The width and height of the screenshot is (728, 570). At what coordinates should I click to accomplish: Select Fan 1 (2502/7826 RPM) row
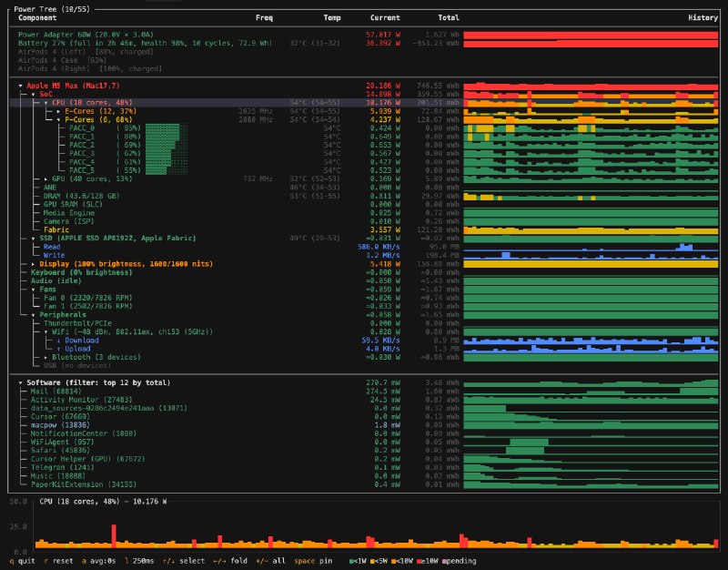[364, 307]
